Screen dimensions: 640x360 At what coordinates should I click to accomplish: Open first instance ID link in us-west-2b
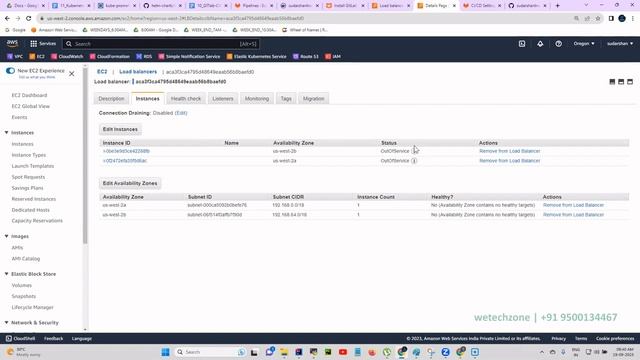pyautogui.click(x=126, y=151)
